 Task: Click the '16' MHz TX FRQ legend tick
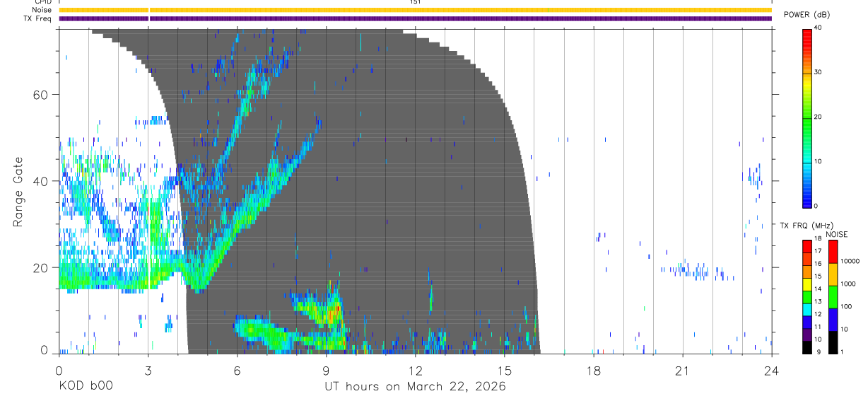coord(818,264)
